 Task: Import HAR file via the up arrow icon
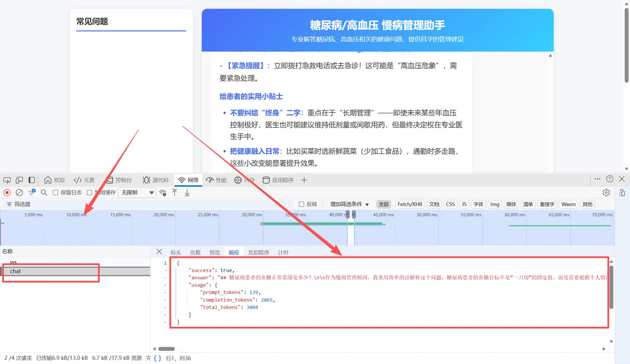tap(175, 192)
